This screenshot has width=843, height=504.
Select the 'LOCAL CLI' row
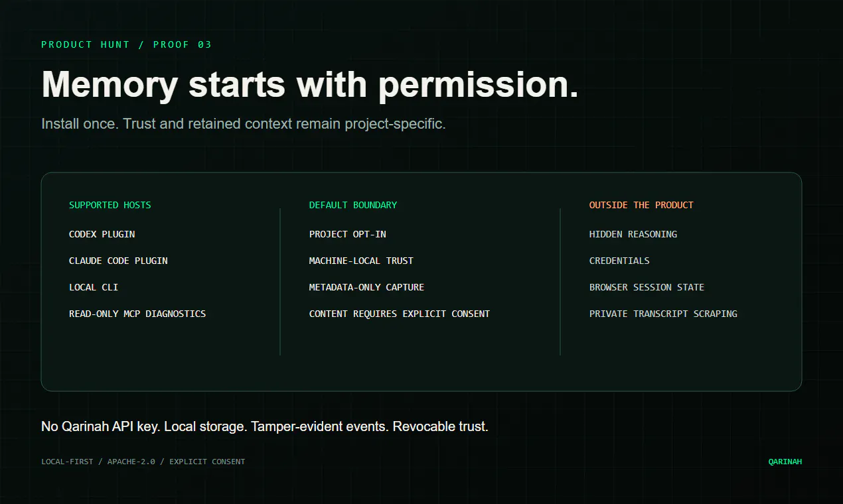94,287
